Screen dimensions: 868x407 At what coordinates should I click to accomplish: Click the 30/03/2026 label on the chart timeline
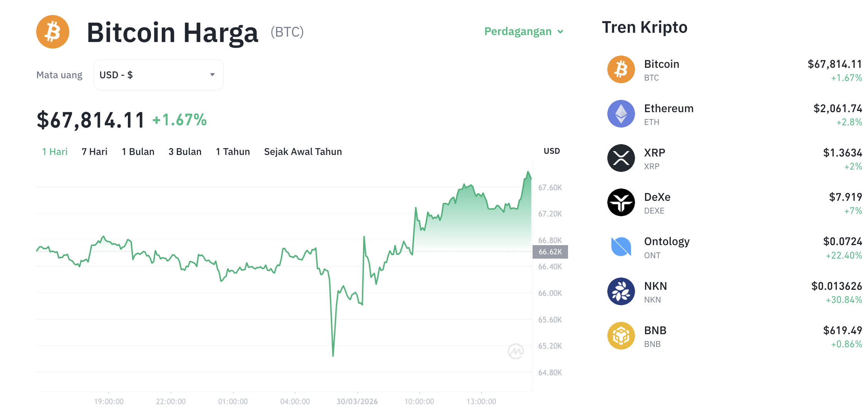(x=356, y=401)
